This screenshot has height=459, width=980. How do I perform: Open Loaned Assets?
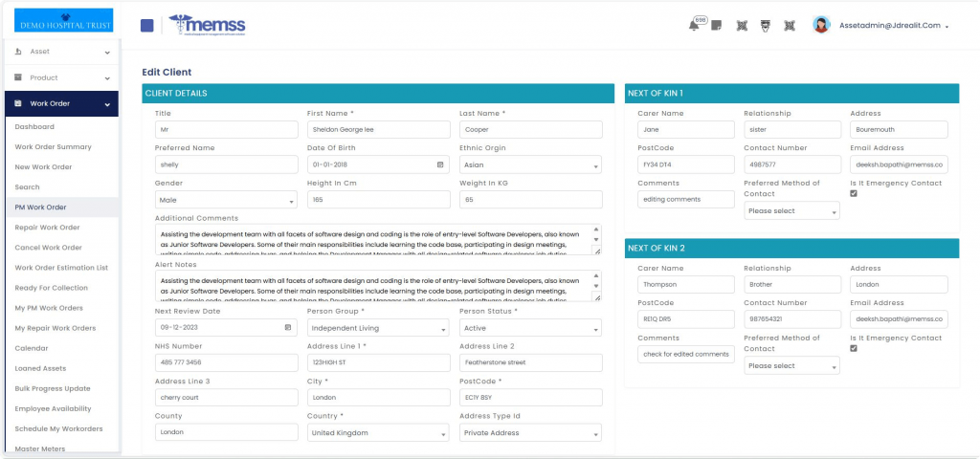point(40,368)
